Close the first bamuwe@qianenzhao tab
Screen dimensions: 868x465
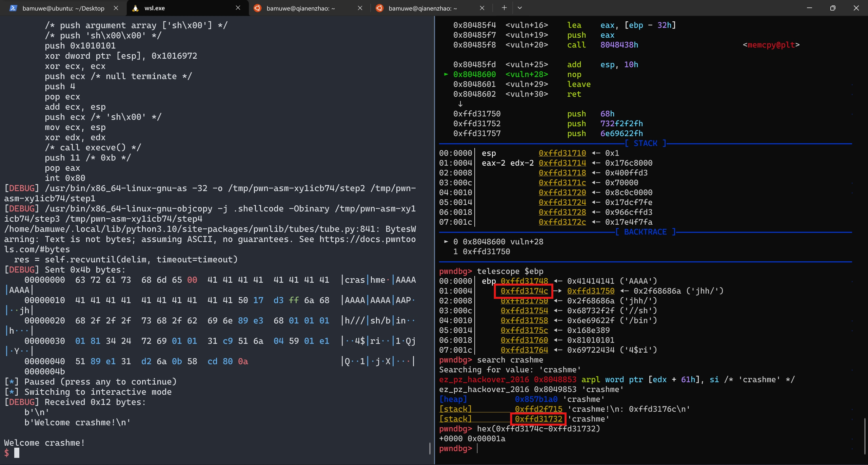[x=360, y=8]
